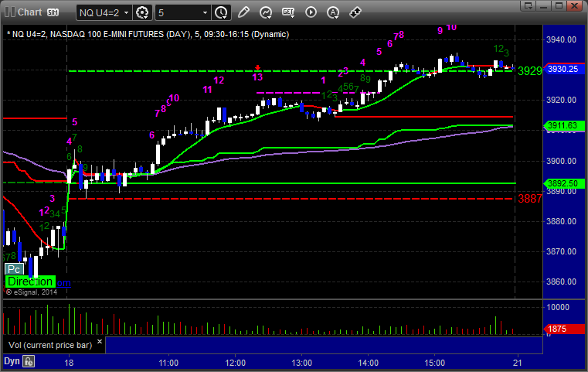This screenshot has height=372, width=588.
Task: Open the window layout options menu
Action: [x=529, y=5]
